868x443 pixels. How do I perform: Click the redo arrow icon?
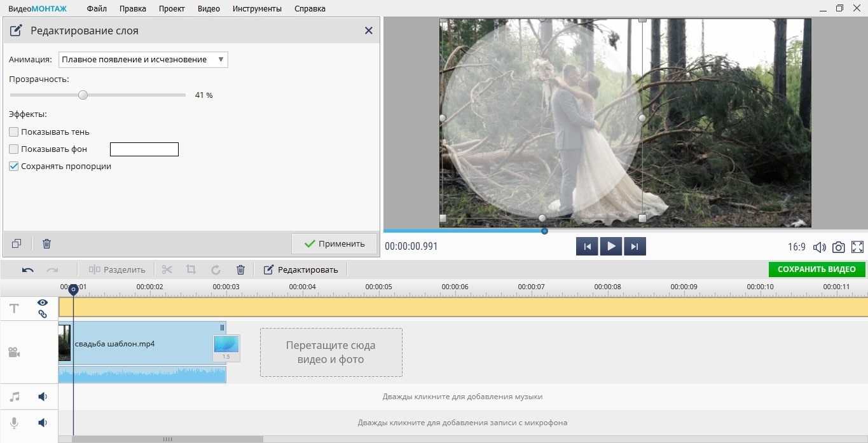(x=52, y=269)
